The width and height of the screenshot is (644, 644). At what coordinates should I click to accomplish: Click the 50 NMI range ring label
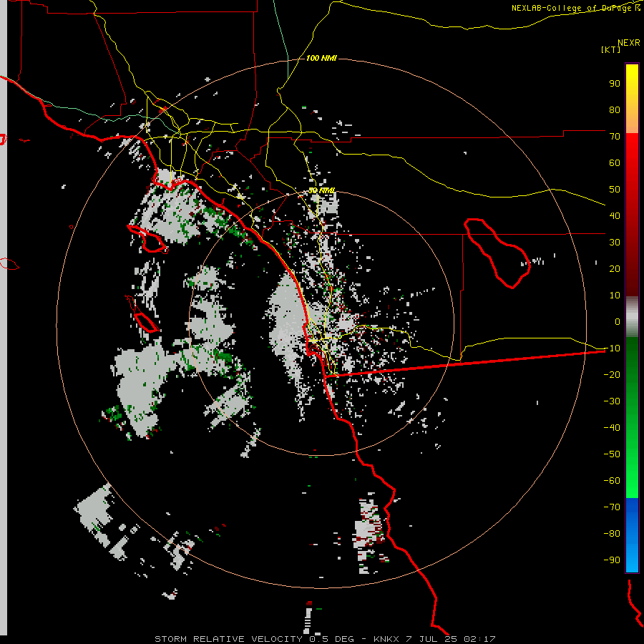point(321,190)
